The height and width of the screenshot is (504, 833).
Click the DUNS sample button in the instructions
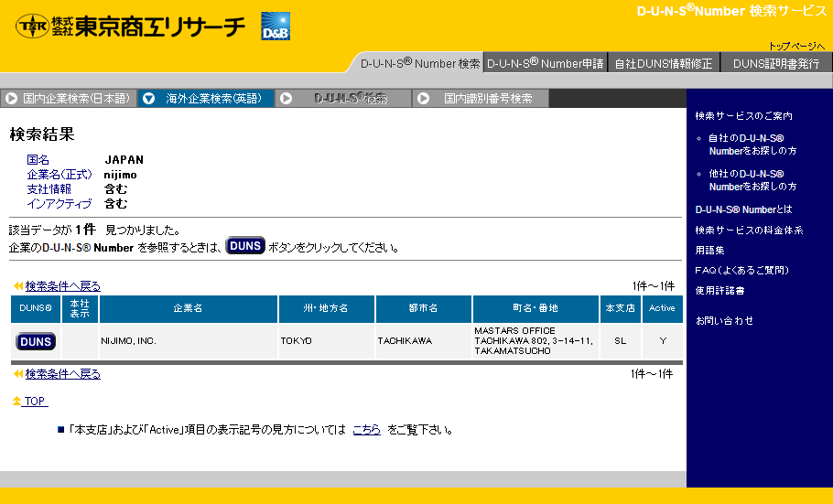click(245, 246)
